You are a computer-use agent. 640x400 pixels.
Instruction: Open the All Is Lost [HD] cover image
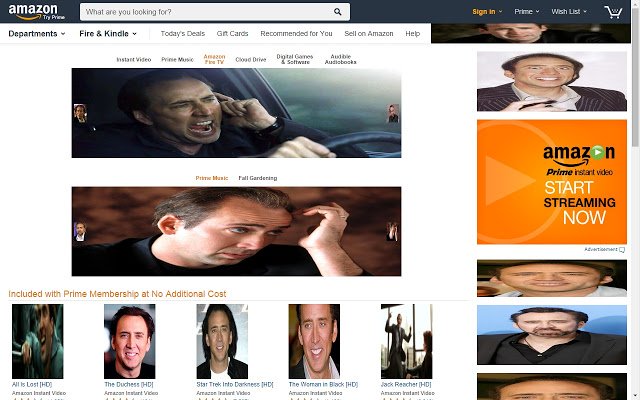[x=38, y=341]
